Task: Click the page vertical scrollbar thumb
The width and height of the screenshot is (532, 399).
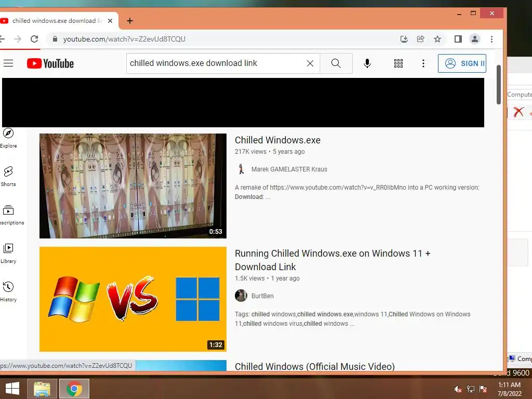Action: (498, 85)
